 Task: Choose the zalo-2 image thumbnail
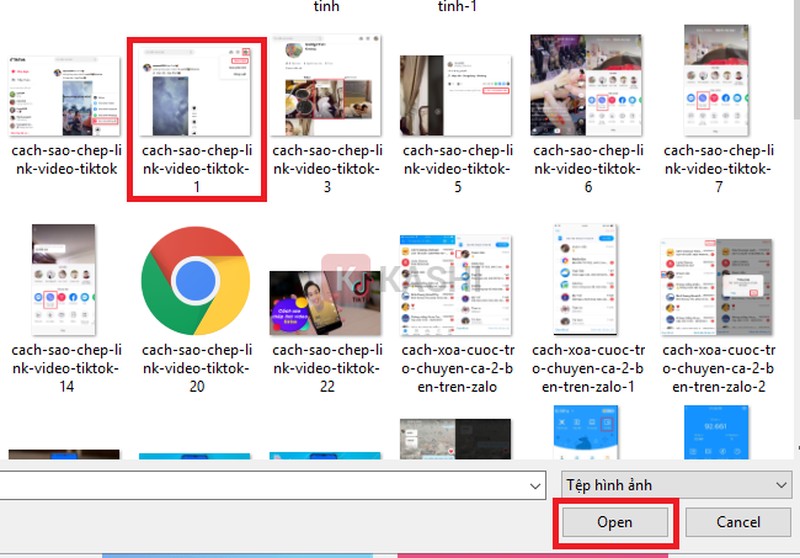[717, 287]
